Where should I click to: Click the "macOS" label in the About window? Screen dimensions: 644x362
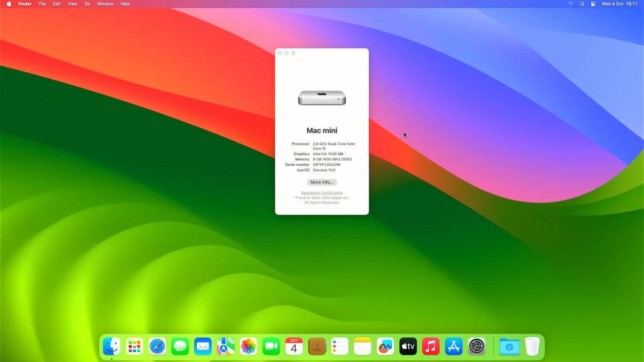pos(303,170)
